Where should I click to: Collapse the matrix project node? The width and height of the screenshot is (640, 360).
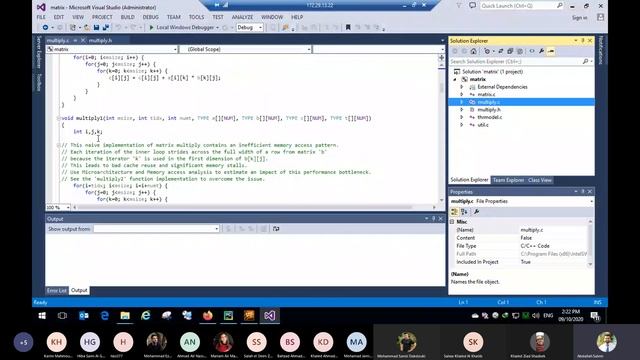(456, 80)
